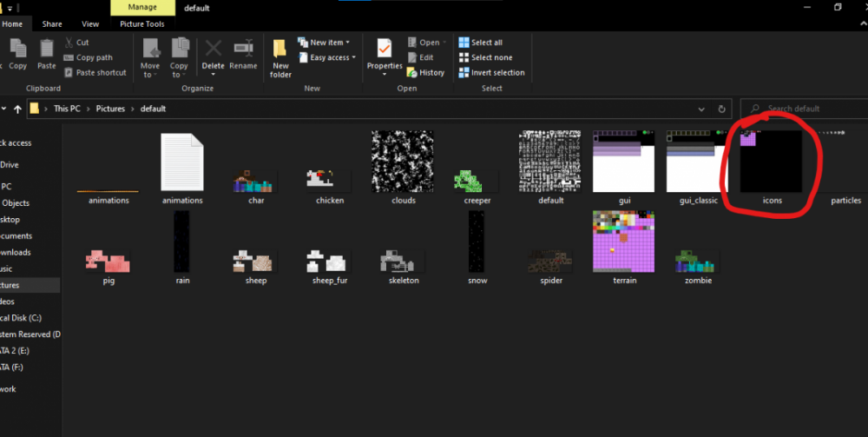Select the default font image
Screen dimensions: 868x437
pos(551,169)
